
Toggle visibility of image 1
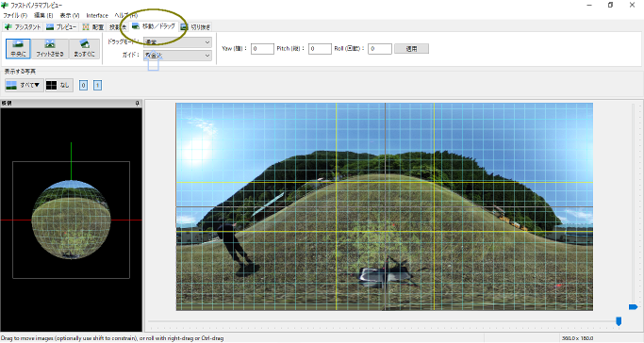(x=97, y=85)
